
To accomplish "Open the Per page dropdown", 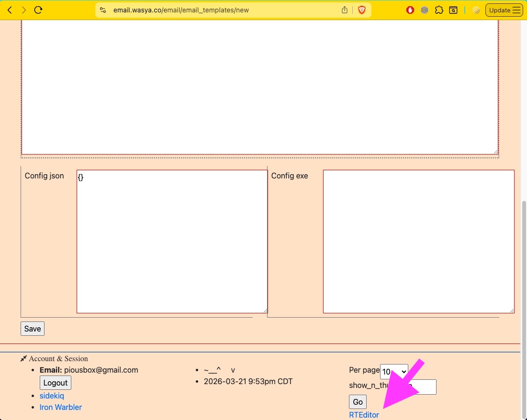I will click(x=393, y=371).
